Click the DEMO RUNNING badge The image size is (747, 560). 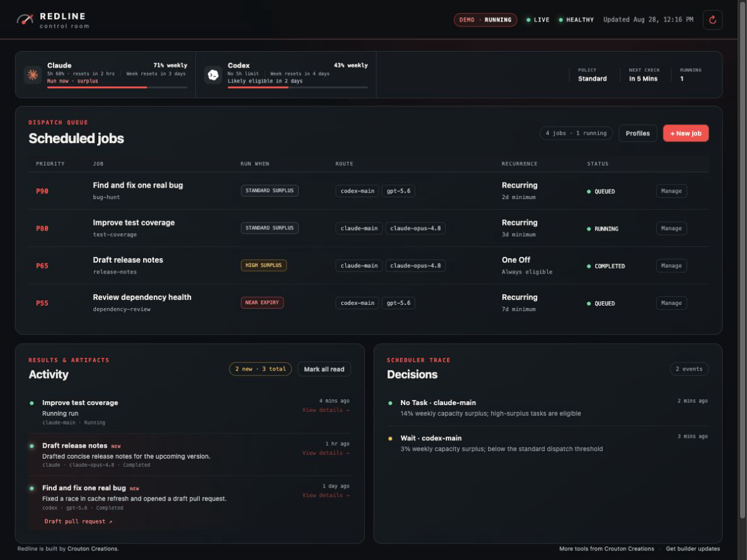(485, 20)
